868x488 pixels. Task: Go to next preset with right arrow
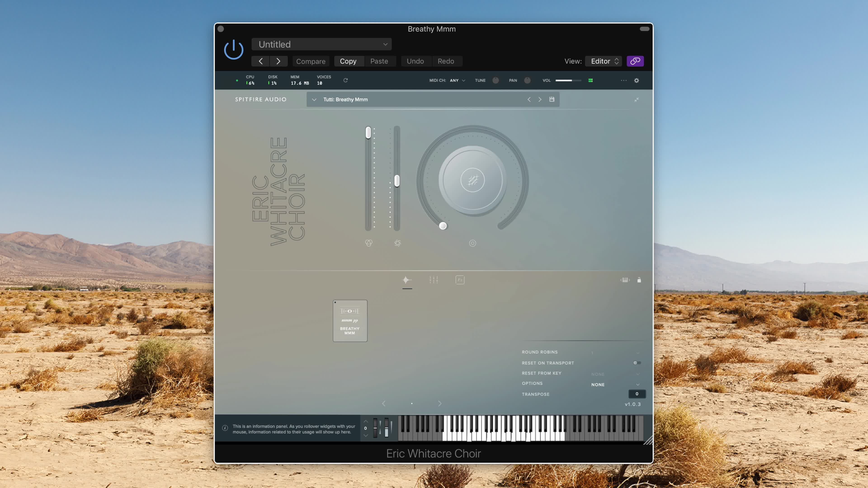point(278,61)
